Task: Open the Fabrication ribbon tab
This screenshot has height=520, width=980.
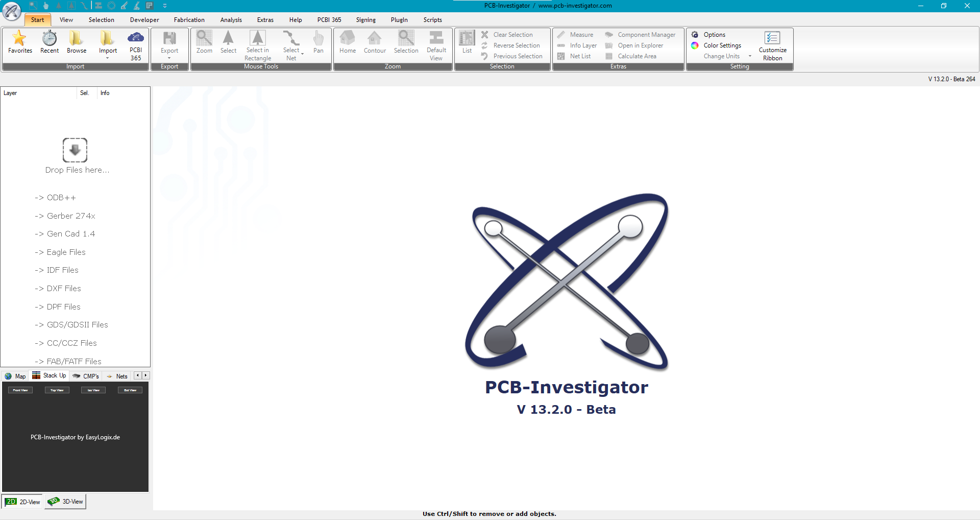Action: [189, 20]
